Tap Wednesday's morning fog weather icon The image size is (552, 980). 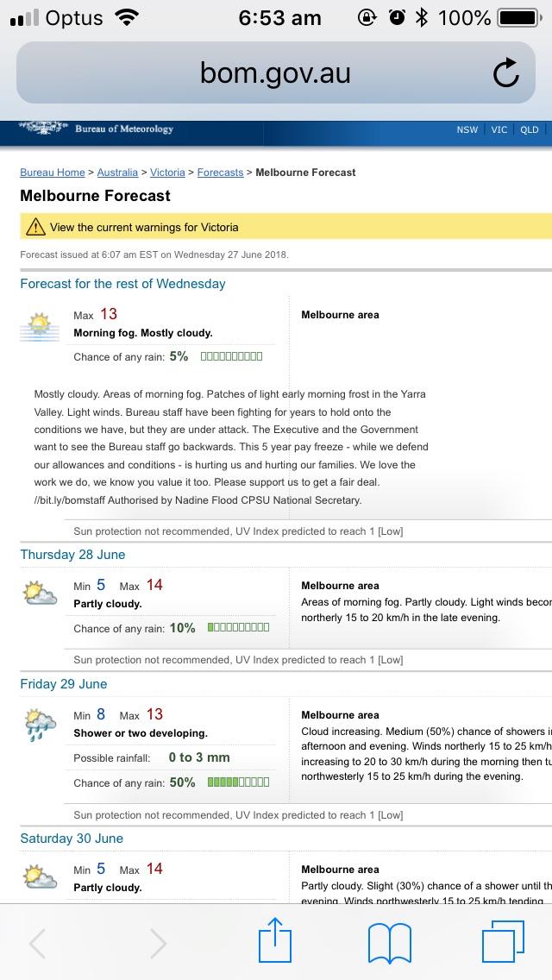(x=39, y=323)
